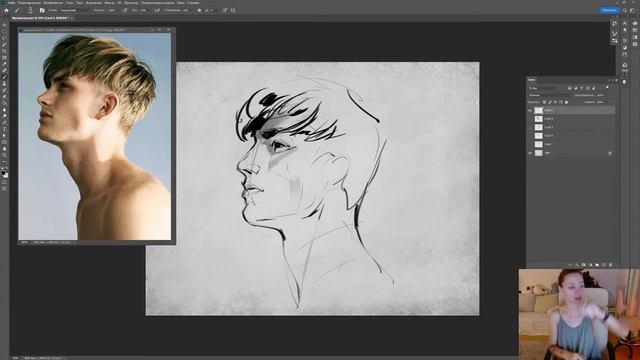Open the layer blend mode dropdown
Viewport: 640px width, 360px height.
pos(550,95)
